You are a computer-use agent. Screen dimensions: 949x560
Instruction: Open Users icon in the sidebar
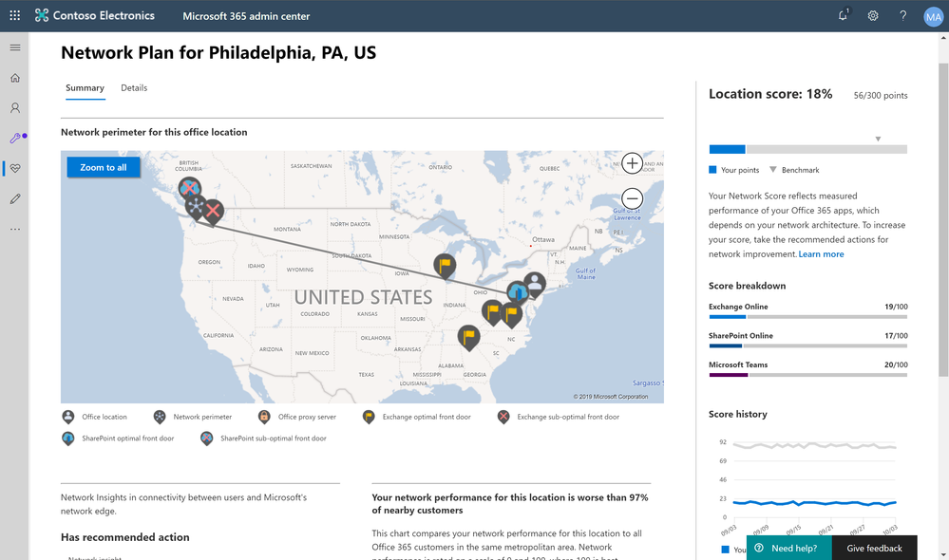(15, 107)
